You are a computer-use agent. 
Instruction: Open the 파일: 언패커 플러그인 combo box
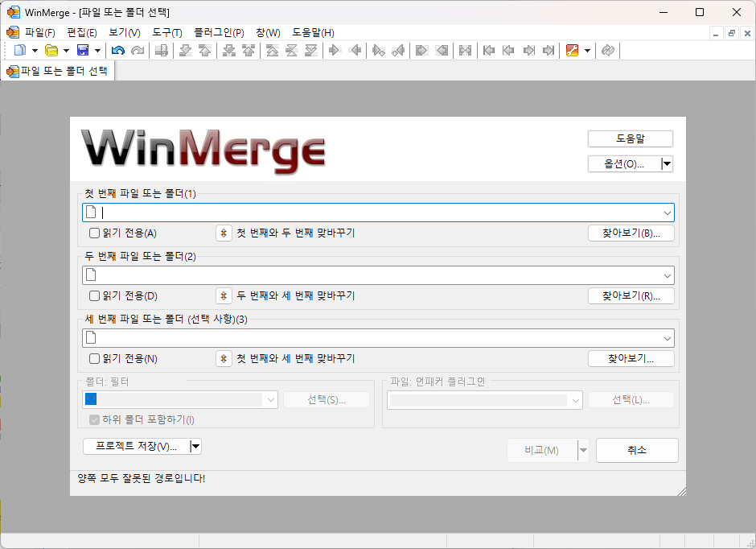click(484, 400)
